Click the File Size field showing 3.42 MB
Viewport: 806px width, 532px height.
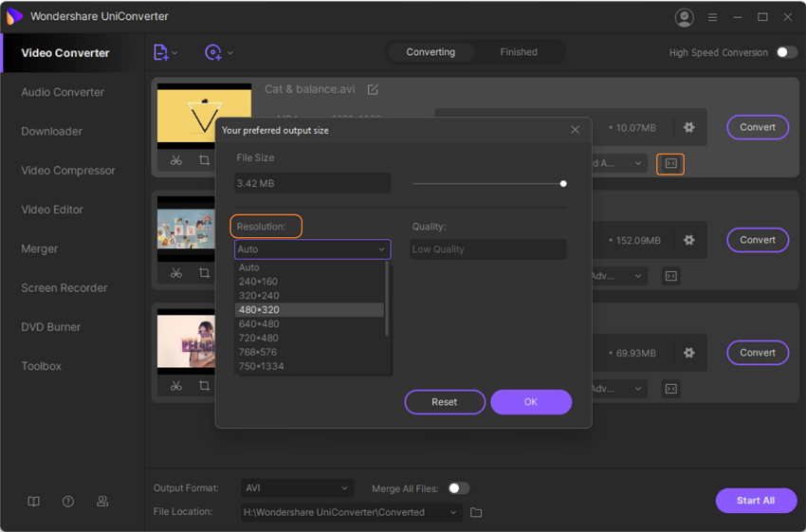pos(313,184)
